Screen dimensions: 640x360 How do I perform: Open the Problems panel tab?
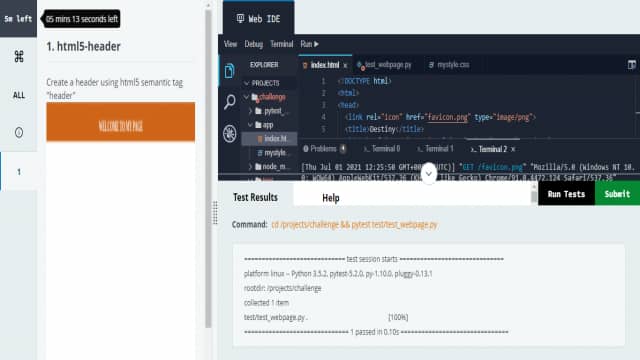point(324,149)
